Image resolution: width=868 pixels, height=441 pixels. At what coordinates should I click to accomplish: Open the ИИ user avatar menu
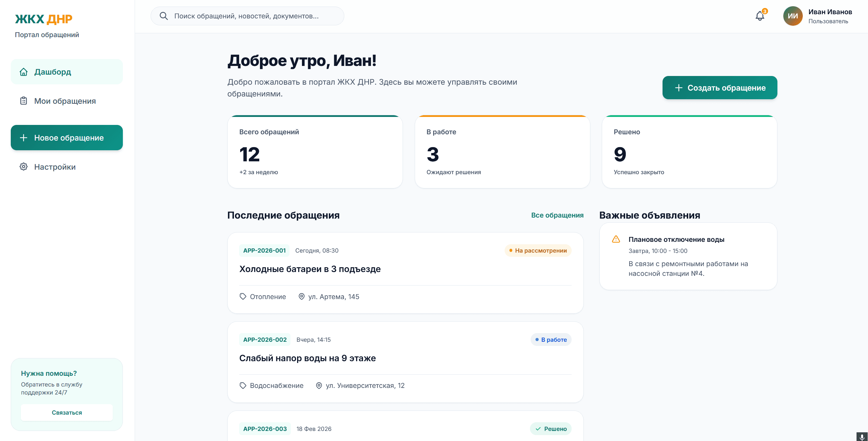pos(793,16)
